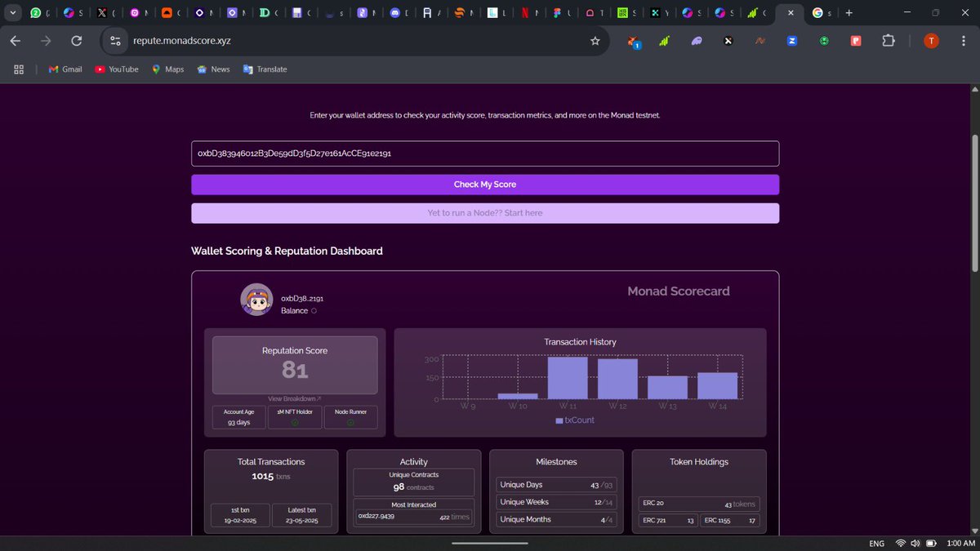Open the black X circle extension
Screen dimensions: 980x551
pos(728,41)
